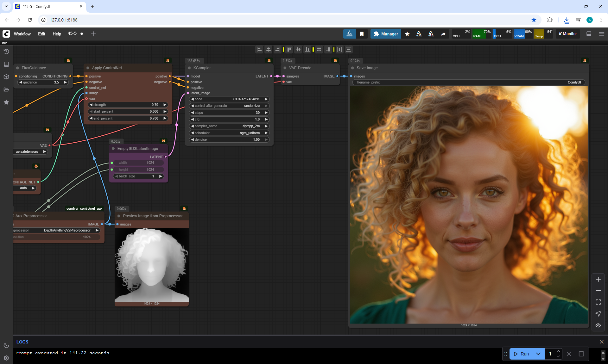Click the Manager button
This screenshot has width=608, height=364.
(x=386, y=34)
